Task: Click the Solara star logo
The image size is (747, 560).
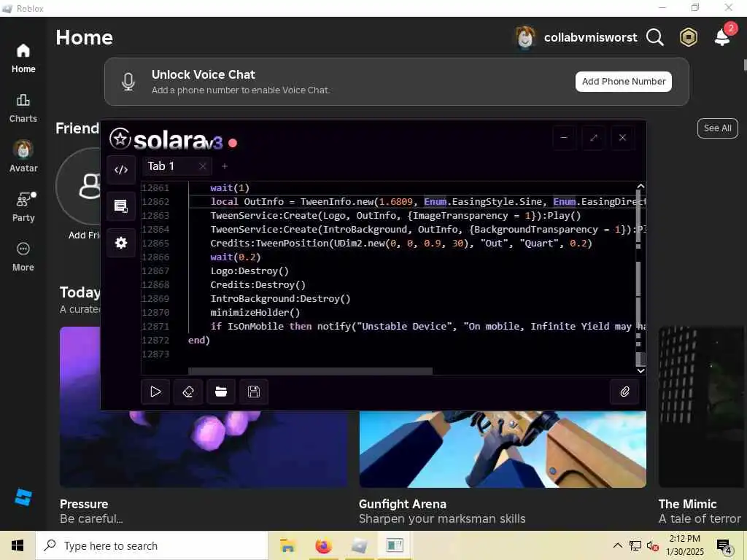Action: pos(120,139)
